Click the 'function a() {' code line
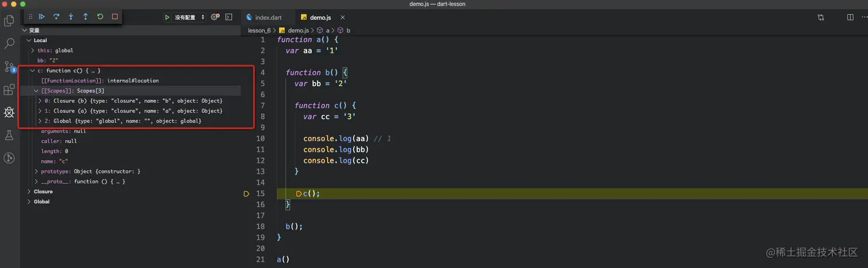Screen dimensions: 868x268 308,40
